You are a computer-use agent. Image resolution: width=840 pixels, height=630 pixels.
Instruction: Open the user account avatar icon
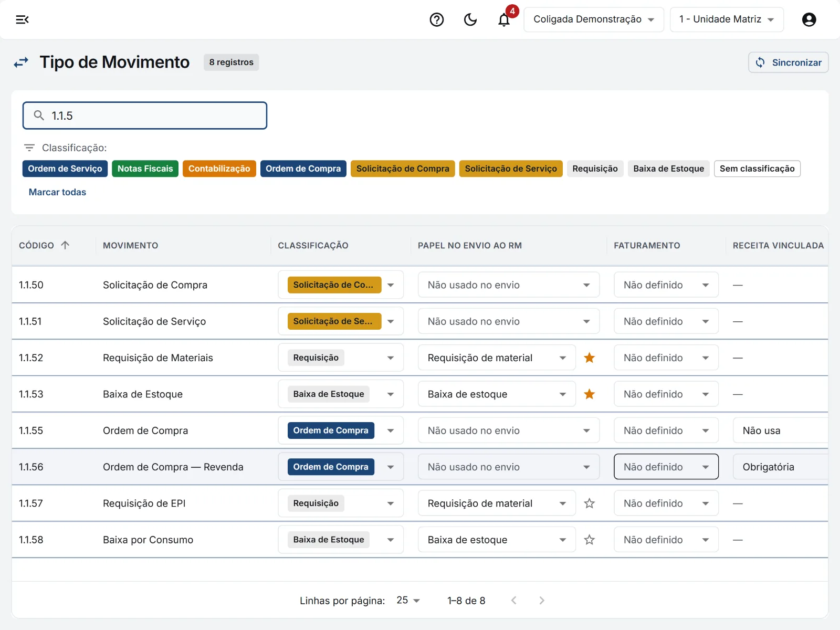(x=809, y=19)
